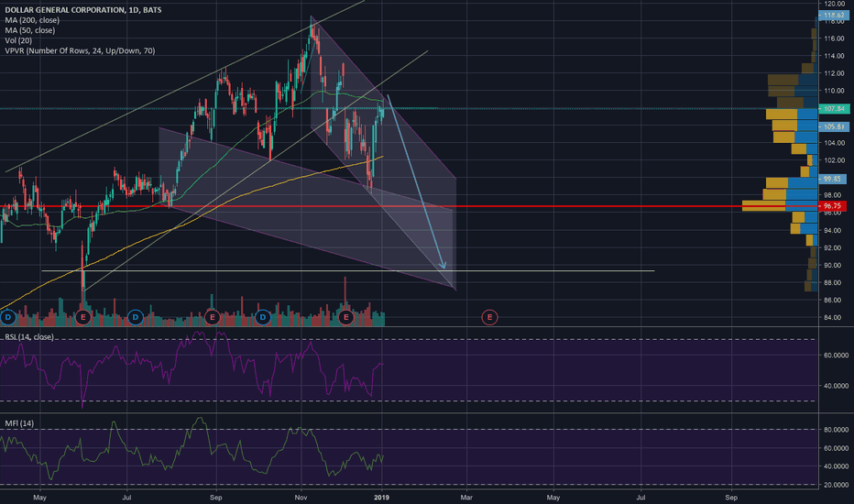This screenshot has height=504, width=854.
Task: Click the 84.00 price axis label
Action: click(835, 318)
